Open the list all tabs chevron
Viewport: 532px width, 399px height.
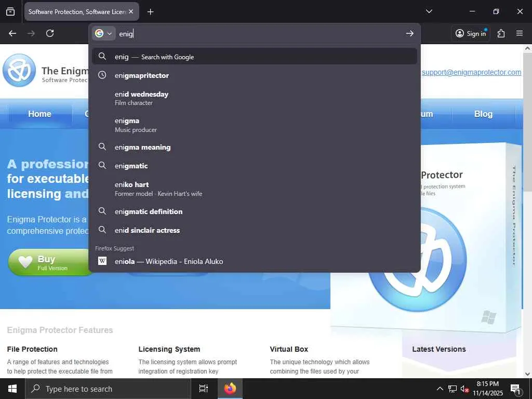point(429,11)
